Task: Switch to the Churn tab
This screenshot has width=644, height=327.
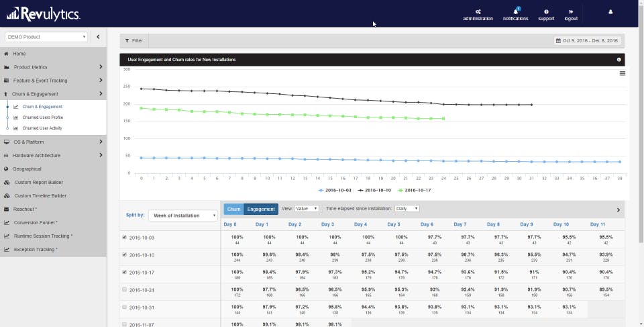Action: tap(233, 209)
